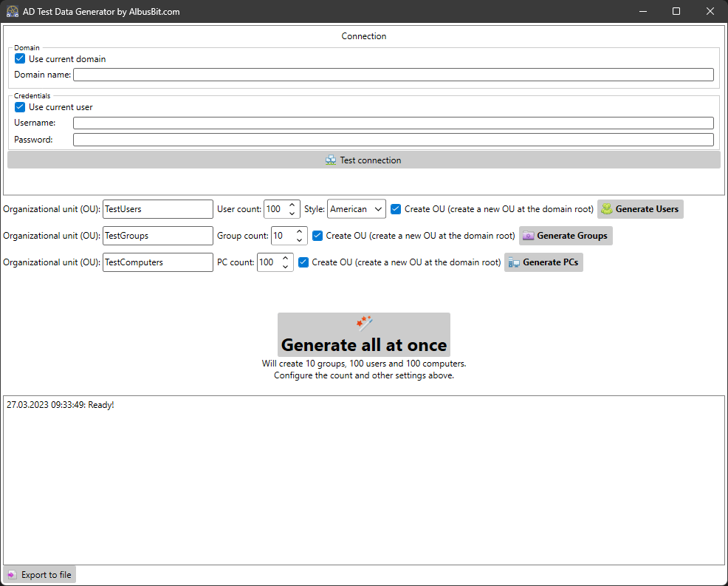This screenshot has height=586, width=728.
Task: Click Generate all at once button
Action: point(364,335)
